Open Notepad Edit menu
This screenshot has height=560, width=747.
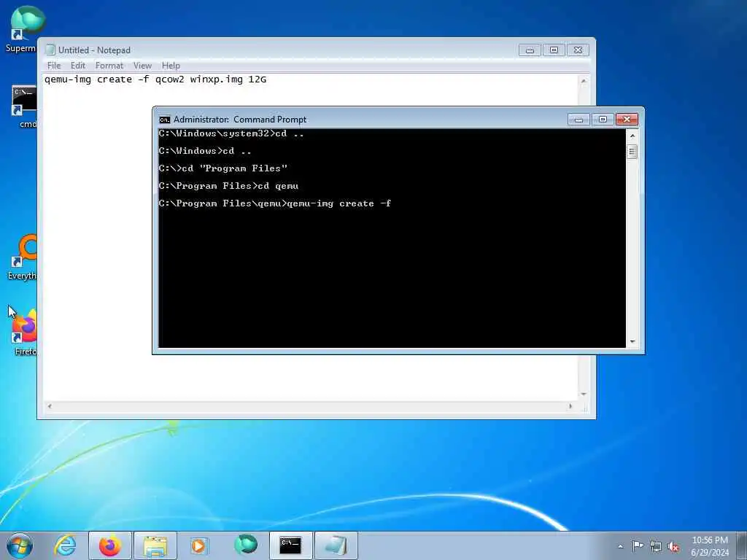click(77, 66)
